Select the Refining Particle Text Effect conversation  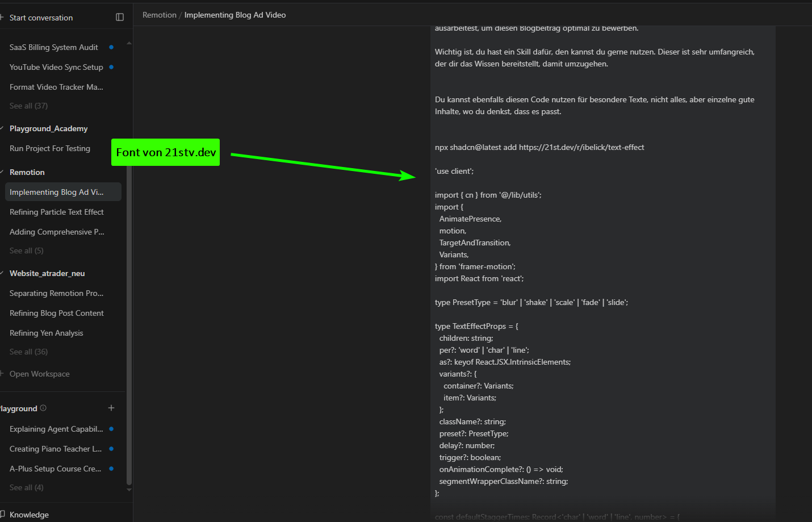57,212
